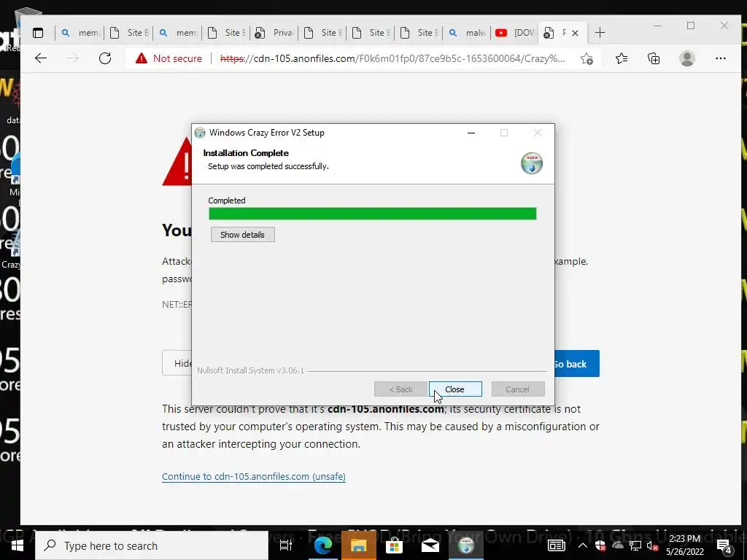Click the muted volume tray icon
This screenshot has width=747, height=560.
point(652,545)
